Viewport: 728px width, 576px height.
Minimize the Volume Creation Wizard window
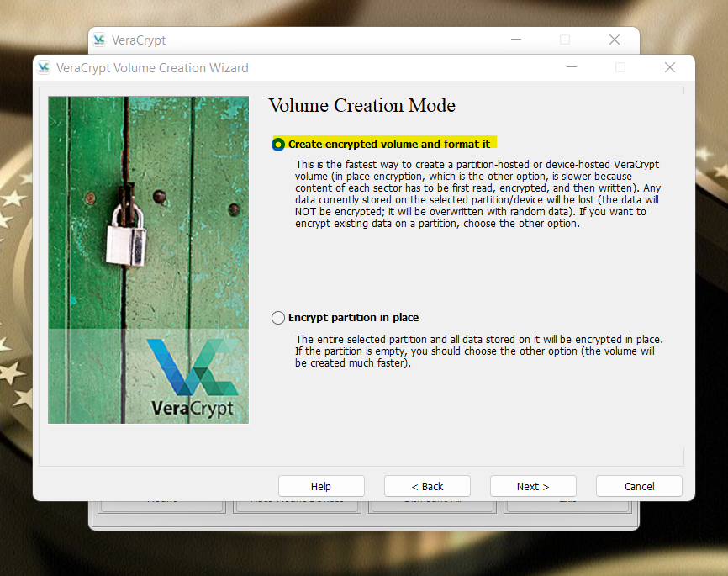[x=572, y=67]
